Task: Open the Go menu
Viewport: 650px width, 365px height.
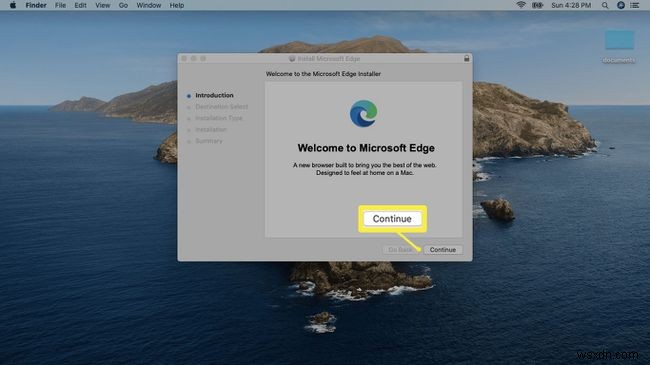Action: [123, 5]
